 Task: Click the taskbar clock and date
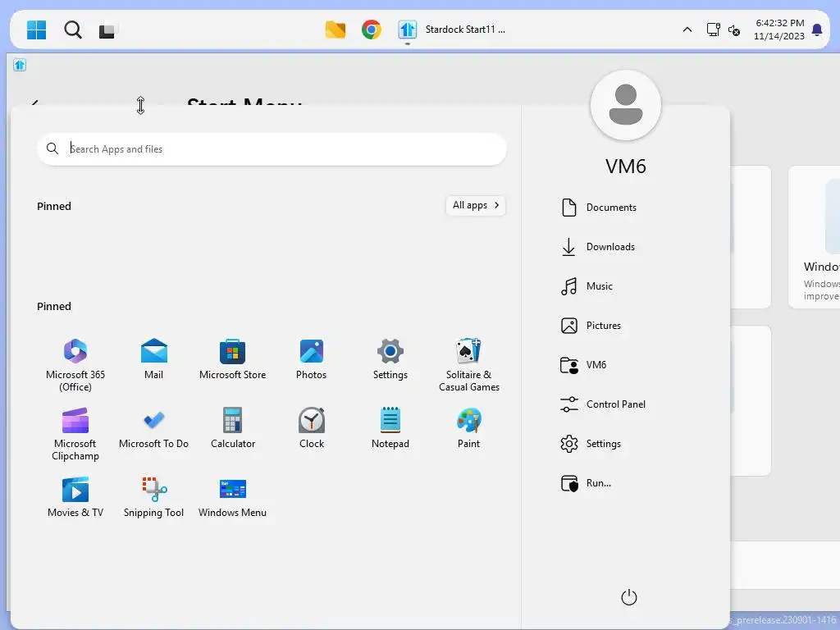(x=779, y=30)
